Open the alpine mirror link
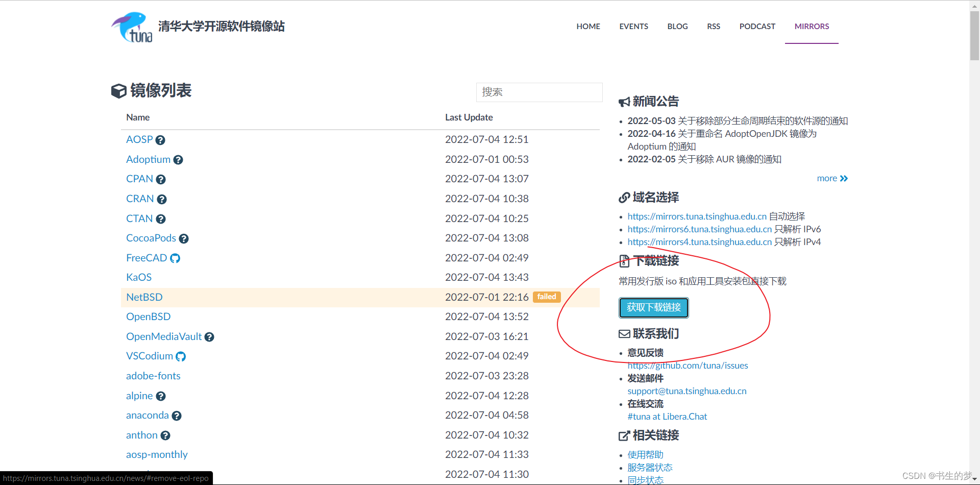Viewport: 980px width, 485px height. (139, 396)
